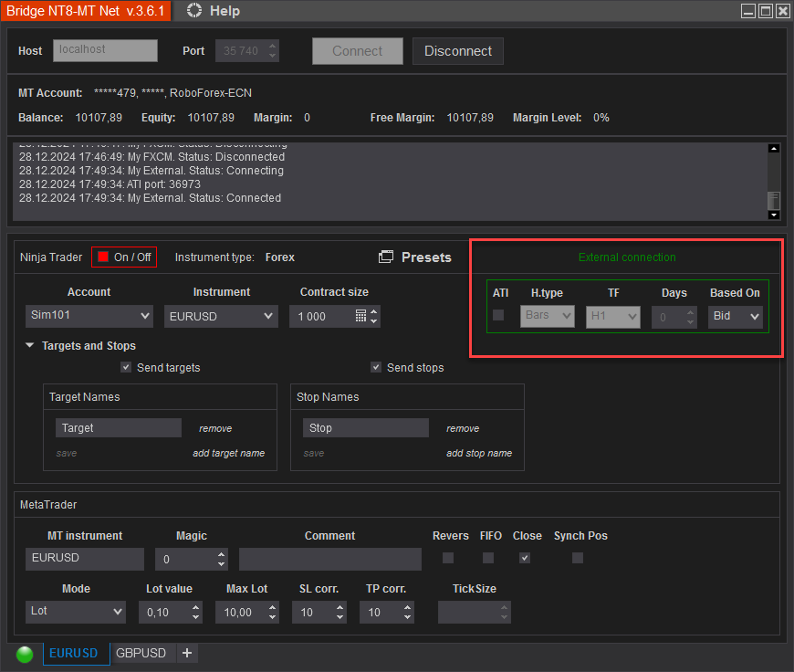Expand the Based On Bid dropdown
Screen dimensions: 794x672
736,316
